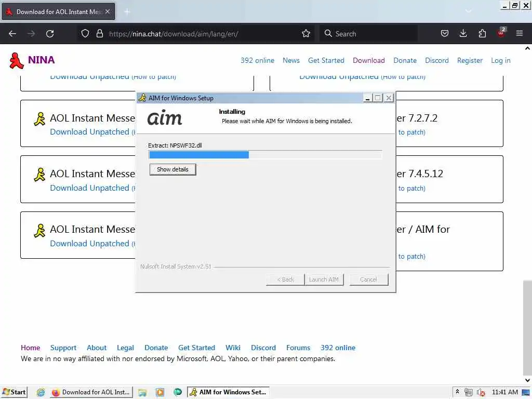Click Internet Explorer icon in taskbar
This screenshot has height=399, width=532.
tap(41, 392)
